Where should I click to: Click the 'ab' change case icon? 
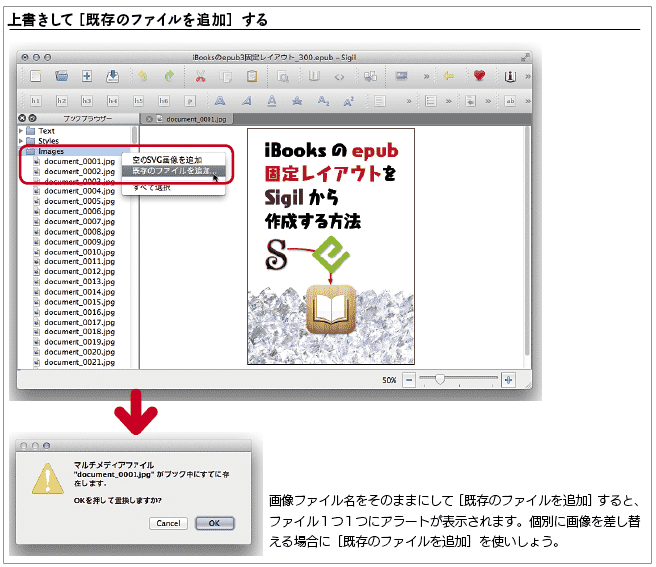(510, 101)
